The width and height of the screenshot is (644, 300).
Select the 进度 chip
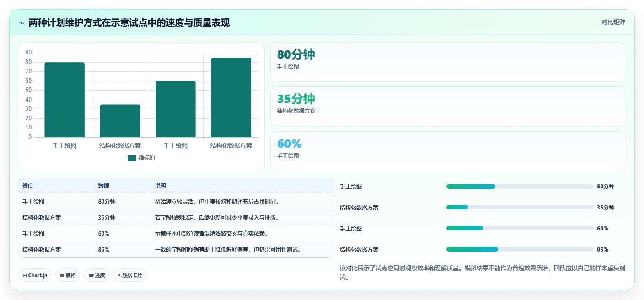tap(97, 275)
